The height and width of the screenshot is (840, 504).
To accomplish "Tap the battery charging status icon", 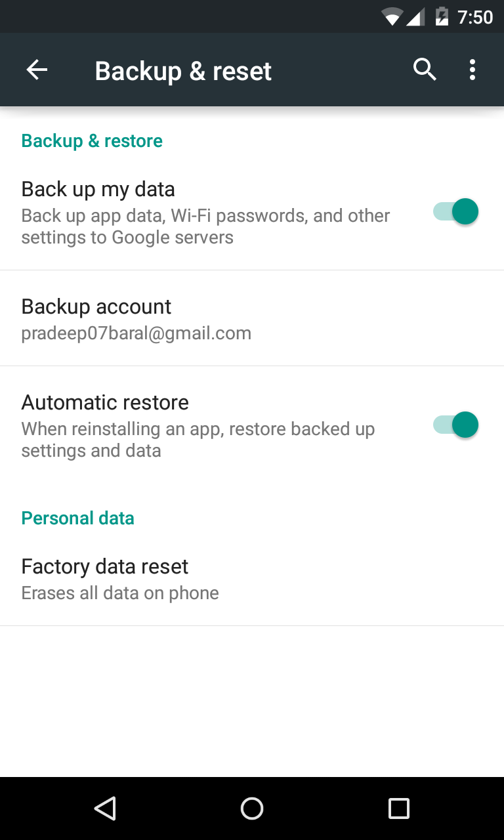I will [x=442, y=16].
